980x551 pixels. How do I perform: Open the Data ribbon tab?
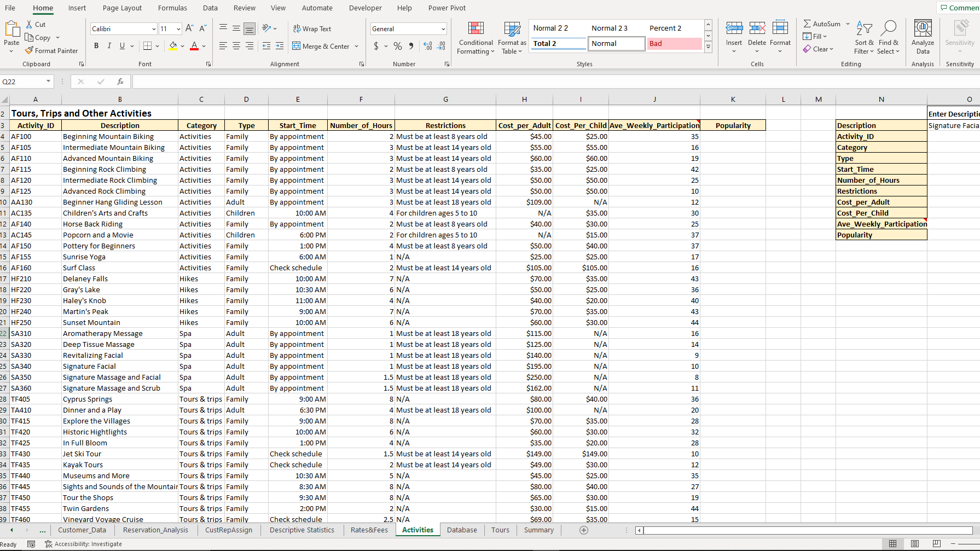[x=210, y=8]
